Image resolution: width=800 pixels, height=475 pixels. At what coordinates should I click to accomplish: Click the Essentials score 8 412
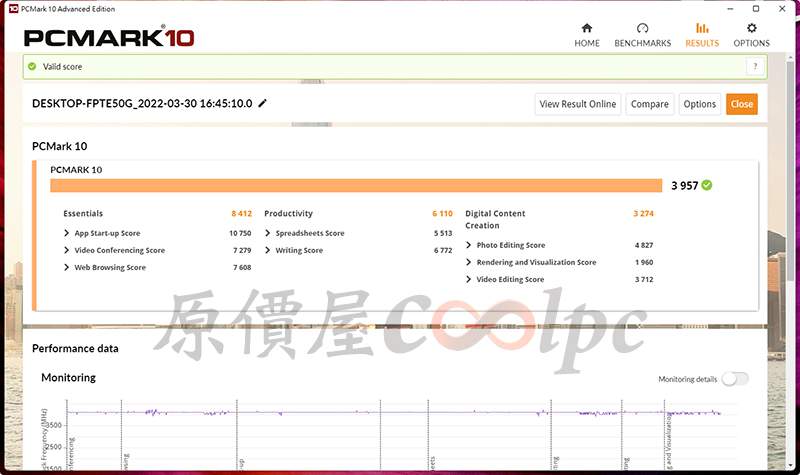point(241,213)
